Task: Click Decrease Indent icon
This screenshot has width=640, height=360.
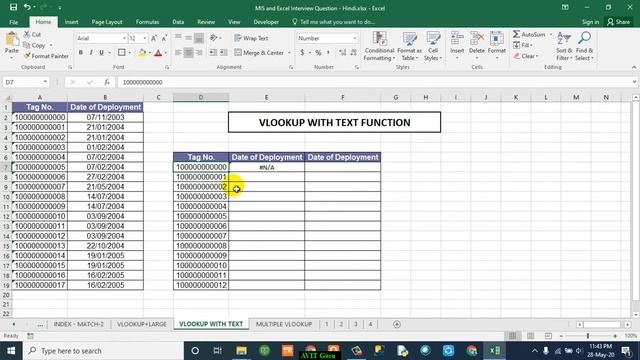Action: tap(213, 53)
